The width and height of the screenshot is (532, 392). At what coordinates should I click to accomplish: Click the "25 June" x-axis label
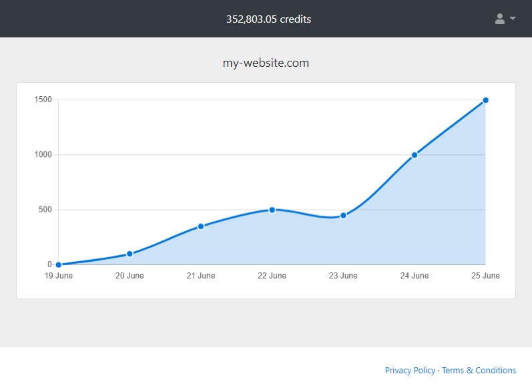(x=485, y=276)
